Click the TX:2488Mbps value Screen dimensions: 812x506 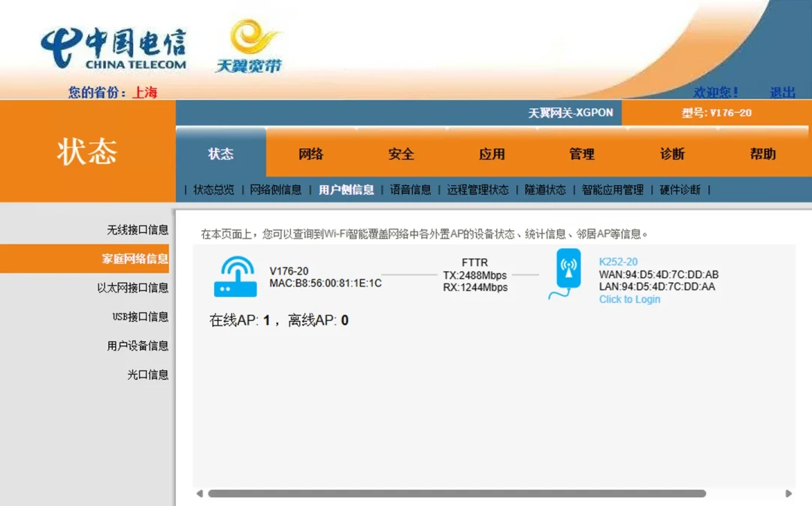pos(475,275)
